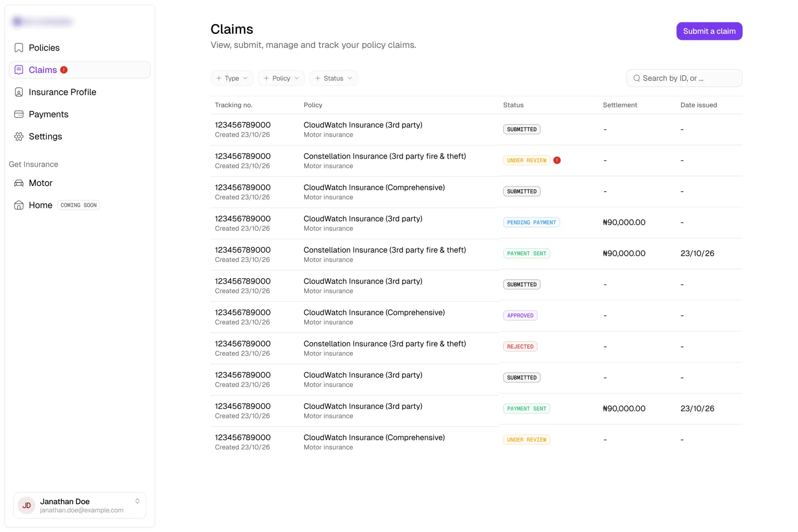Image resolution: width=798 pixels, height=532 pixels.
Task: Click the Insurance Profile person icon
Action: click(19, 92)
